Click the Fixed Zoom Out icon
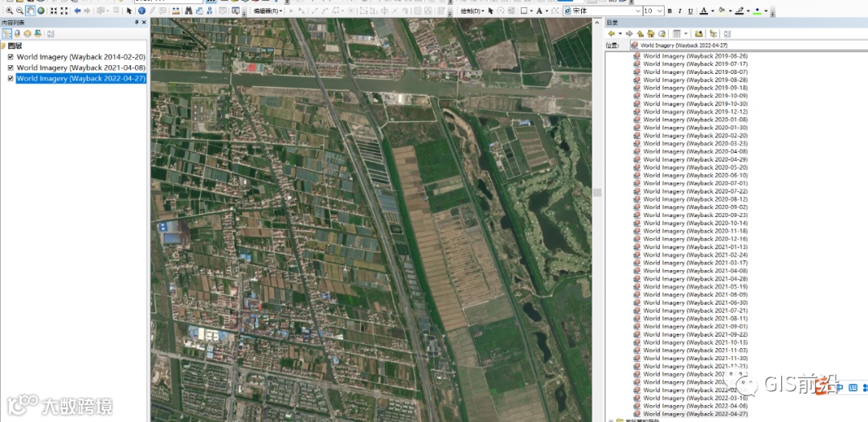The width and height of the screenshot is (868, 422). tap(64, 10)
